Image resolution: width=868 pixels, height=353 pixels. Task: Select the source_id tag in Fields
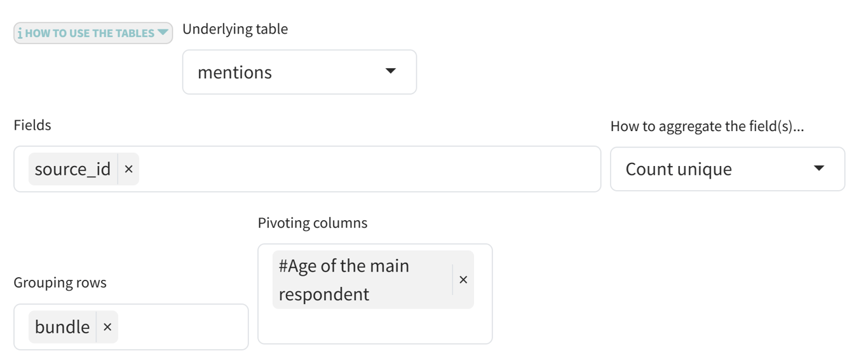coord(72,169)
